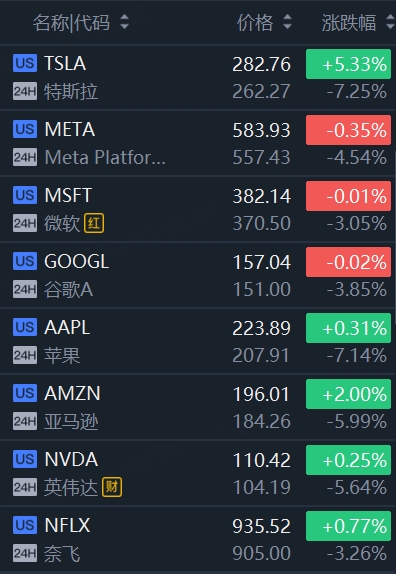Open the AAPL ticker name
This screenshot has width=396, height=574.
(67, 327)
